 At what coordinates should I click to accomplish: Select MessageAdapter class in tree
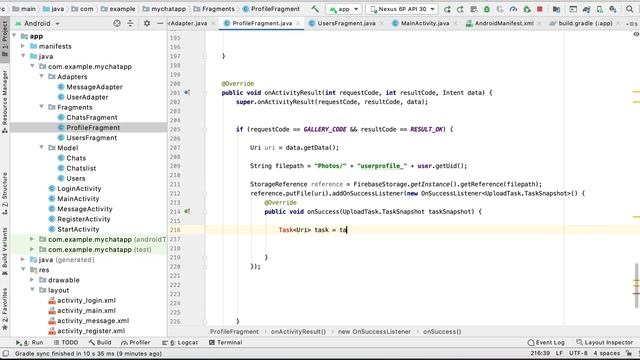(x=94, y=87)
